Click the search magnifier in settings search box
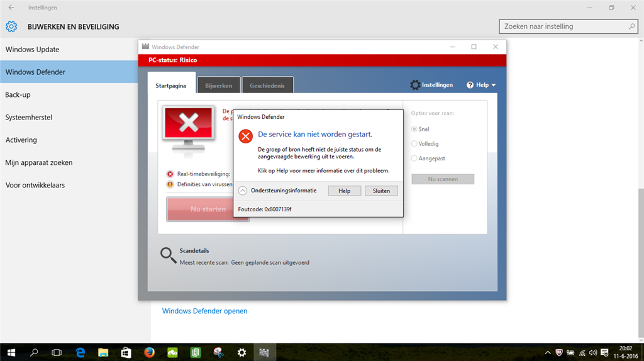Image resolution: width=644 pixels, height=361 pixels. (x=631, y=26)
